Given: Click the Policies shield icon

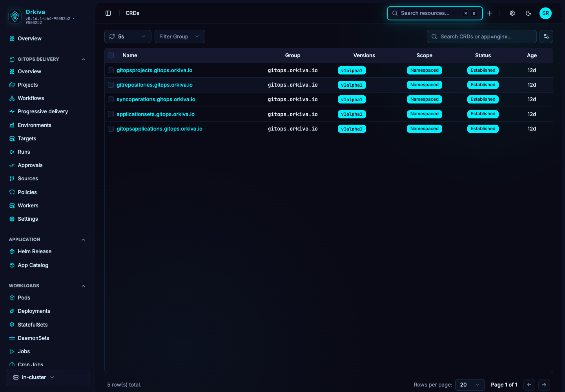Looking at the screenshot, I should (12, 192).
